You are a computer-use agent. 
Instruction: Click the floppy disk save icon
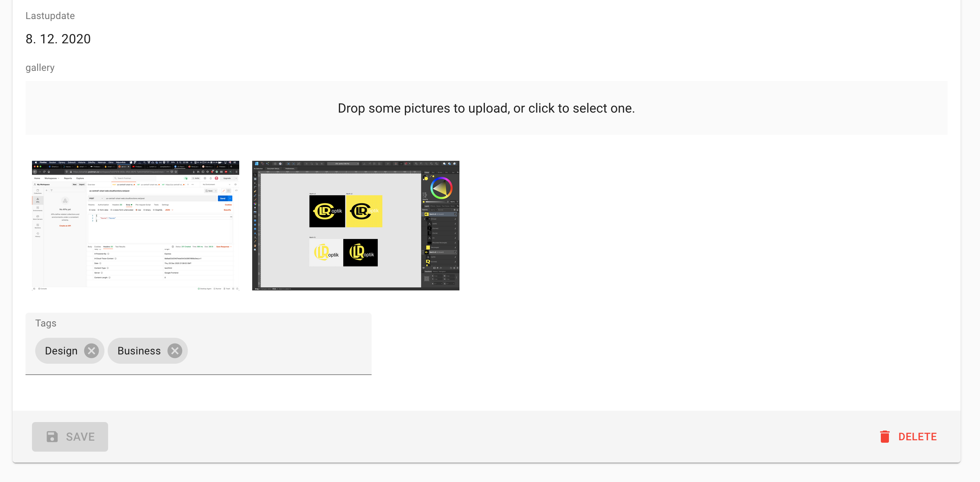tap(52, 437)
